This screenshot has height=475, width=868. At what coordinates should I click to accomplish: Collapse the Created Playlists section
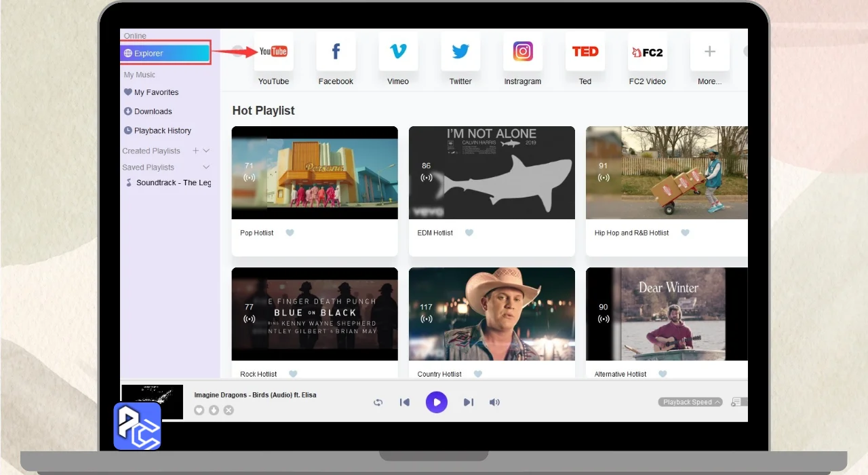pyautogui.click(x=207, y=151)
